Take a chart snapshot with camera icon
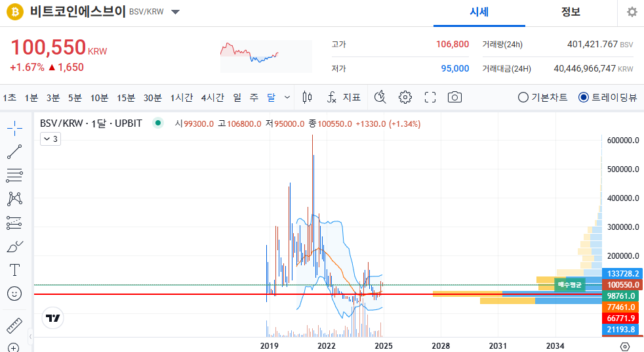 pyautogui.click(x=454, y=97)
